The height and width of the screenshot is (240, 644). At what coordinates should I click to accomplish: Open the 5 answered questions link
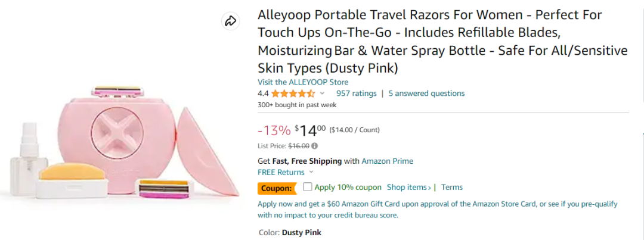click(426, 93)
